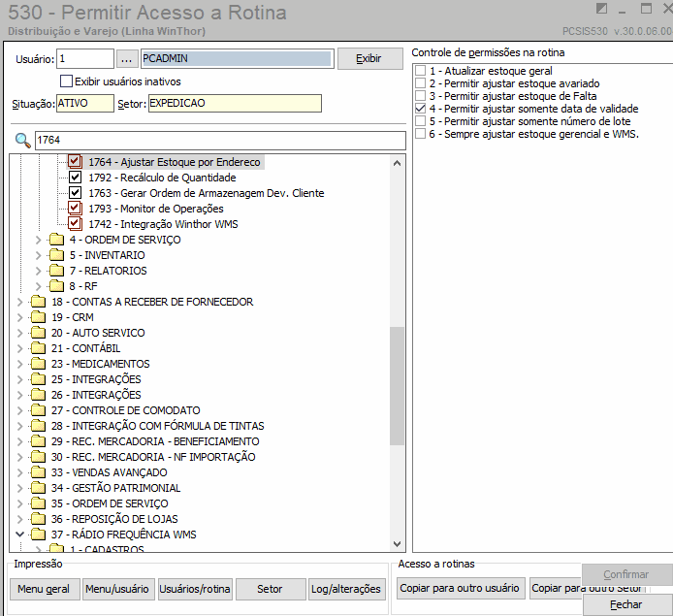The width and height of the screenshot is (673, 616).
Task: Click folder icon of 35 - ORDEM DE SERVIÇO
Action: [x=38, y=503]
